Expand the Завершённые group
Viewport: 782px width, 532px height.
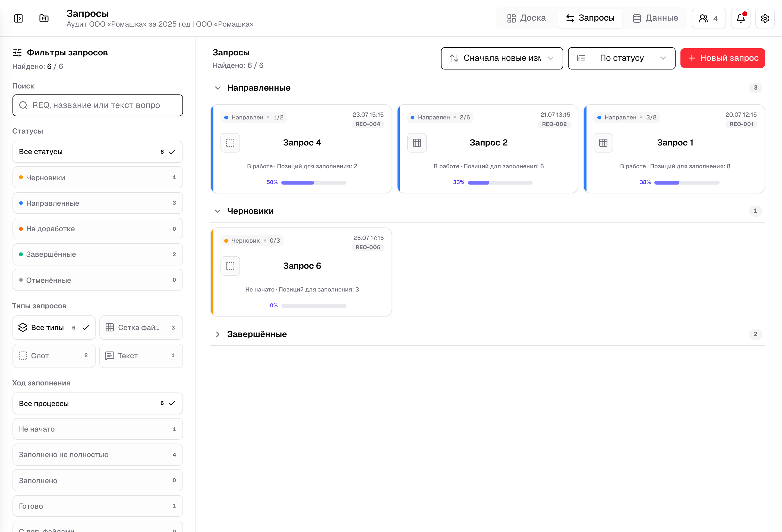coord(218,334)
